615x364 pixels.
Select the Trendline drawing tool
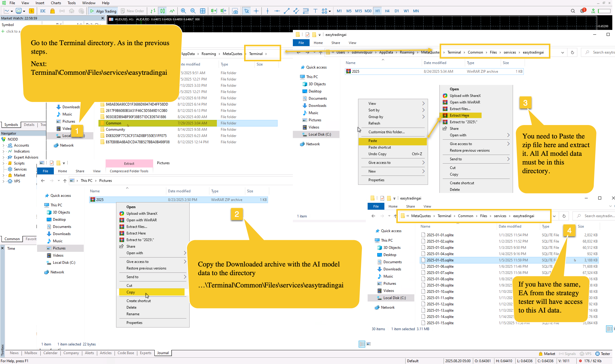[x=287, y=11]
